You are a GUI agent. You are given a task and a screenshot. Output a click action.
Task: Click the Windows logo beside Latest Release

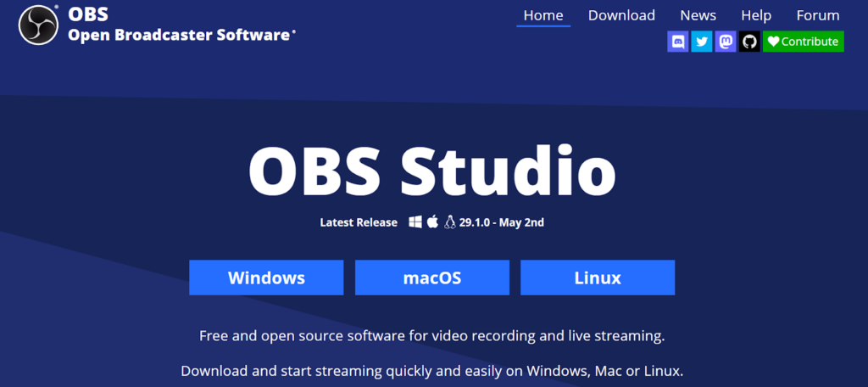click(415, 222)
